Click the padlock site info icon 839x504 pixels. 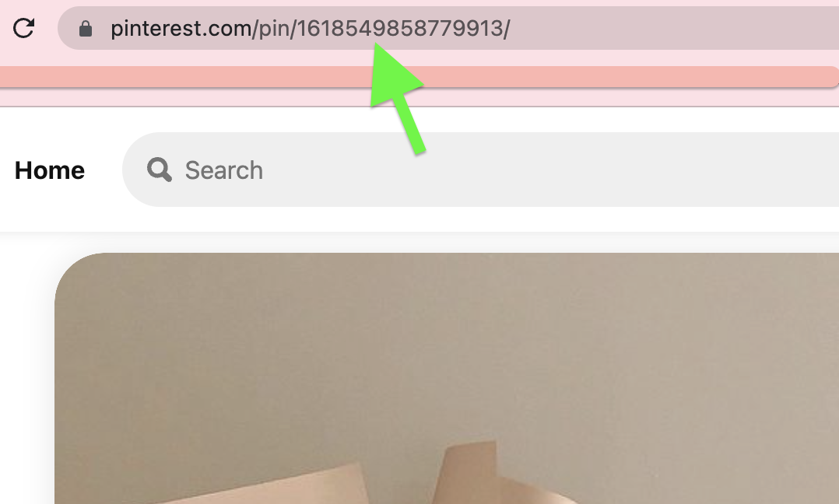pyautogui.click(x=86, y=28)
